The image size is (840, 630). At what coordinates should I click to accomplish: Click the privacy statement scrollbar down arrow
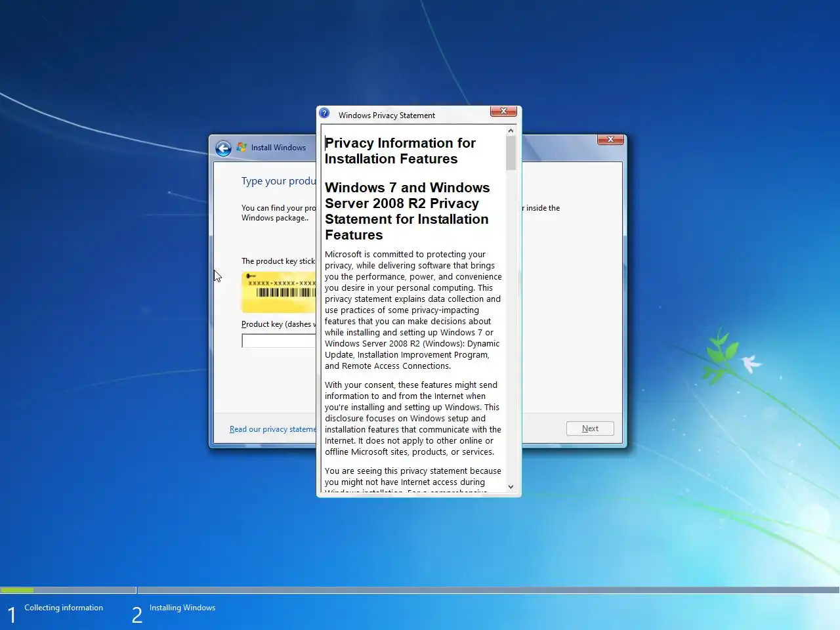[511, 487]
